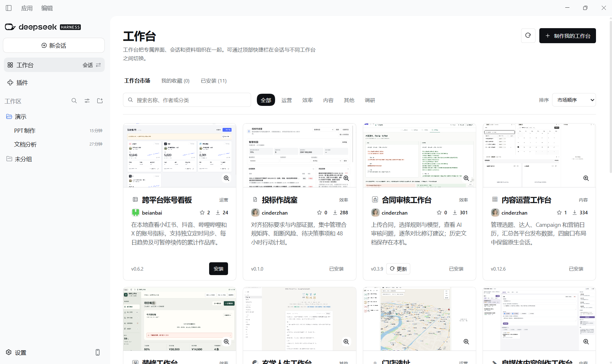Viewport: 612px width, 364px height.
Task: Click the mobile device icon at the sidebar bottom
Action: pyautogui.click(x=98, y=352)
